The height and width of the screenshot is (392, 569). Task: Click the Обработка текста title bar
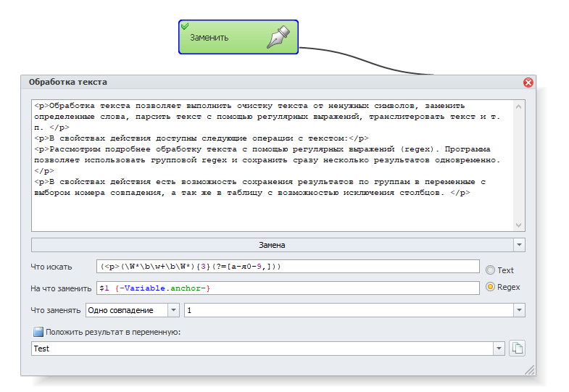(x=272, y=83)
